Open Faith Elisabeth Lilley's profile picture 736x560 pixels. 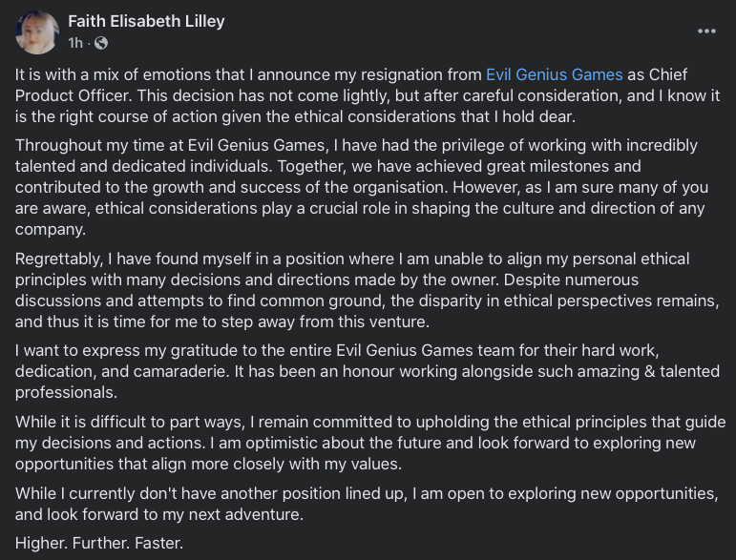coord(37,32)
